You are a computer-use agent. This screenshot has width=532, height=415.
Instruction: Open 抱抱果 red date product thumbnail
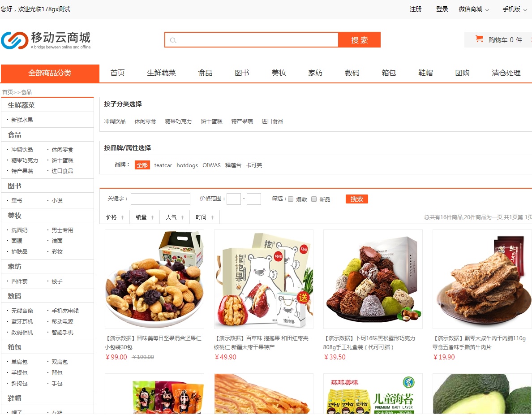point(264,279)
